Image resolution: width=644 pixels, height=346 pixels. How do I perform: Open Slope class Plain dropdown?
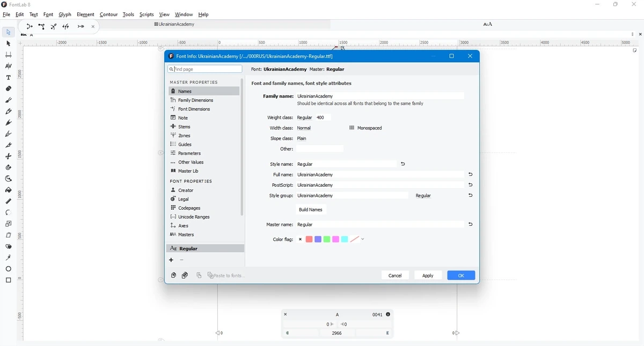302,138
